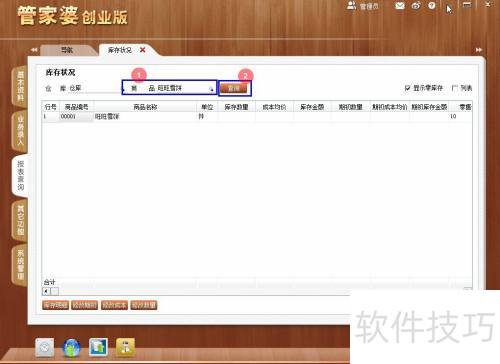Click the 单位 column header
The image size is (500, 364).
(207, 107)
